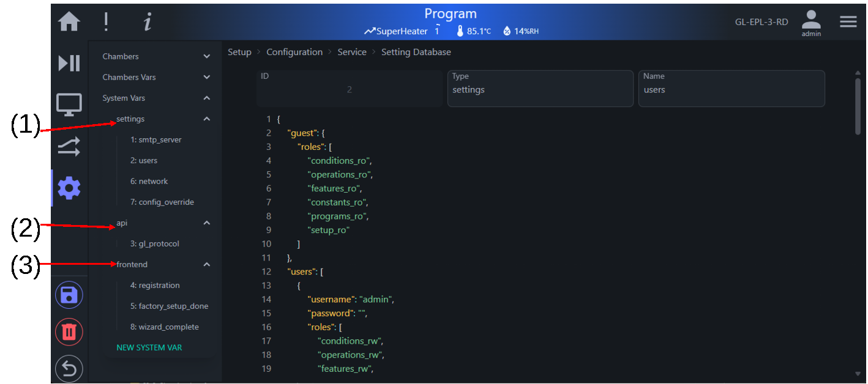
Task: Expand the Chambers section chevron
Action: click(x=207, y=56)
